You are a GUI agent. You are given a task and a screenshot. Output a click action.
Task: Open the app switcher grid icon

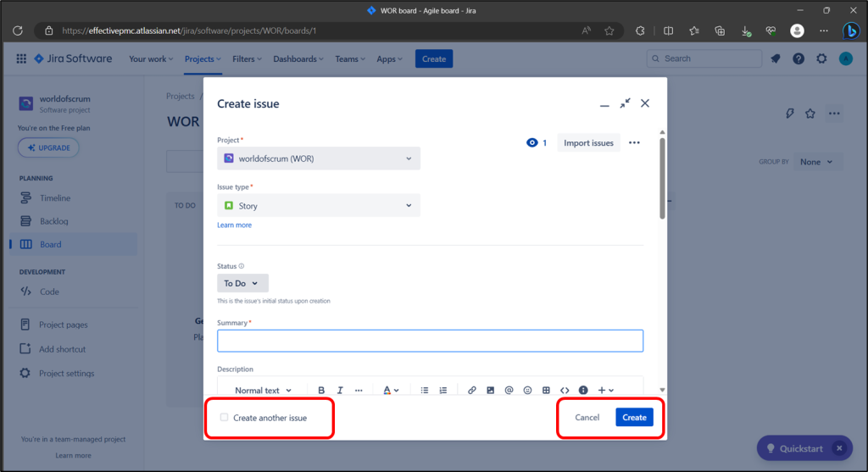coord(21,58)
